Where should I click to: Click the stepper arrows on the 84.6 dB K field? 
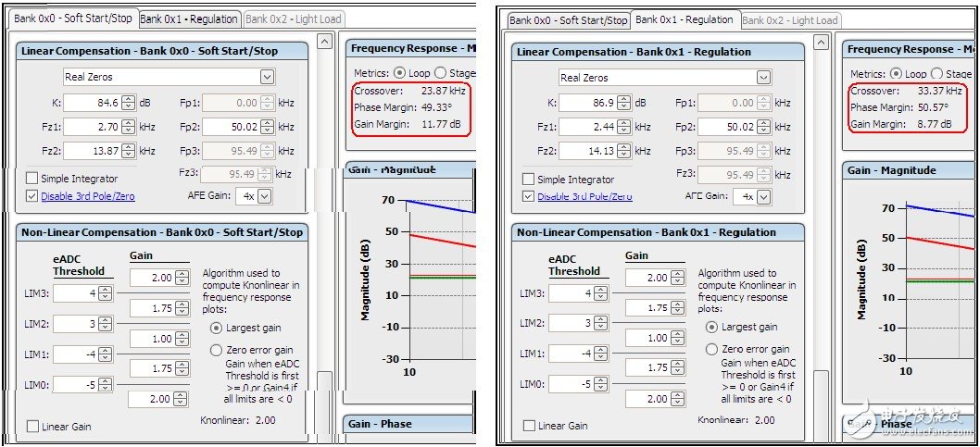coord(129,104)
